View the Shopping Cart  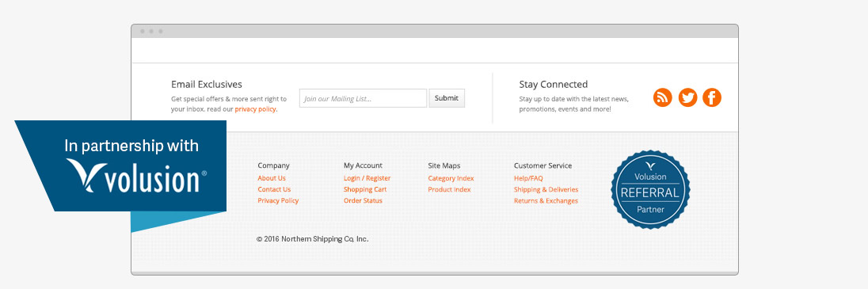point(365,189)
